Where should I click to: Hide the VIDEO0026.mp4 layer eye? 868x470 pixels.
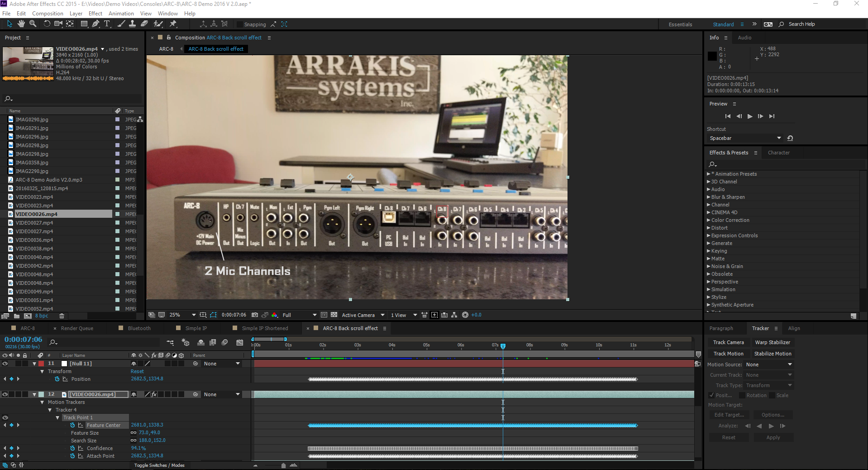click(5, 394)
